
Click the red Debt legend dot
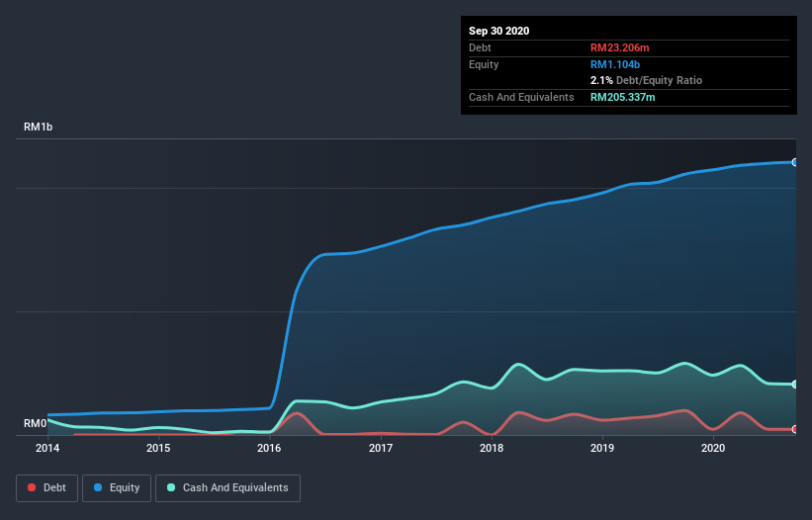[32, 487]
